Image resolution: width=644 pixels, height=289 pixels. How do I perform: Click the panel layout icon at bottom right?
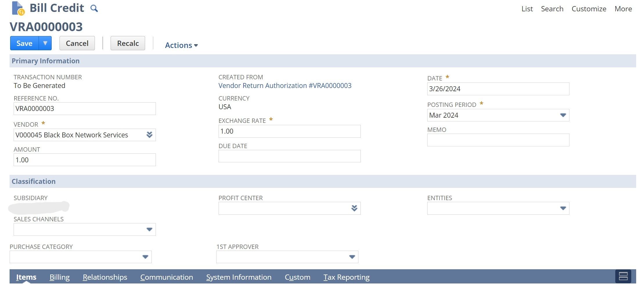[x=623, y=277]
